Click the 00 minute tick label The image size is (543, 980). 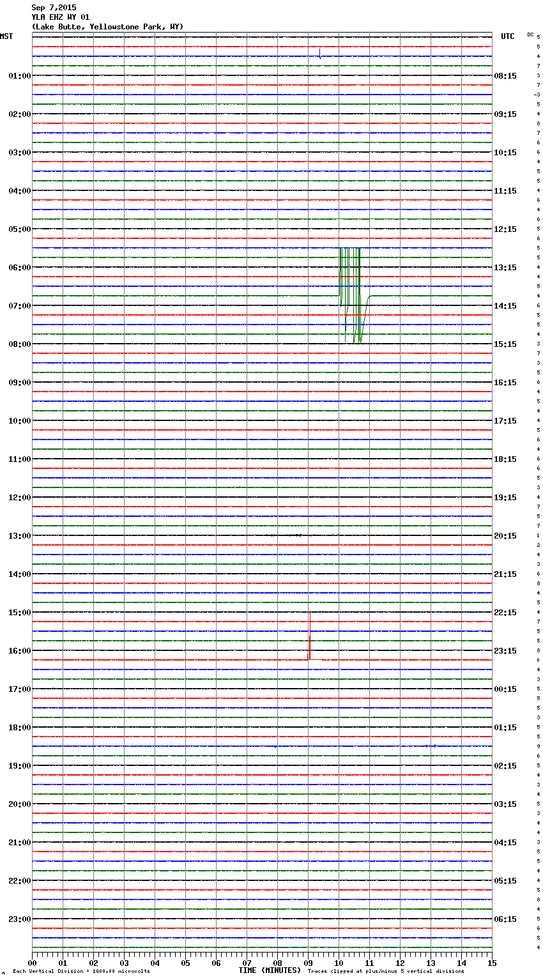(32, 963)
